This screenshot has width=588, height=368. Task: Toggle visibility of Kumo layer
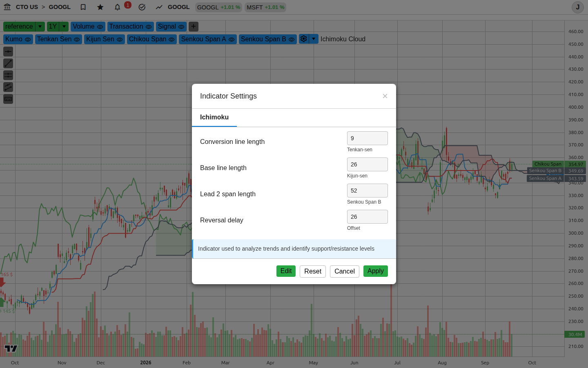tap(28, 39)
